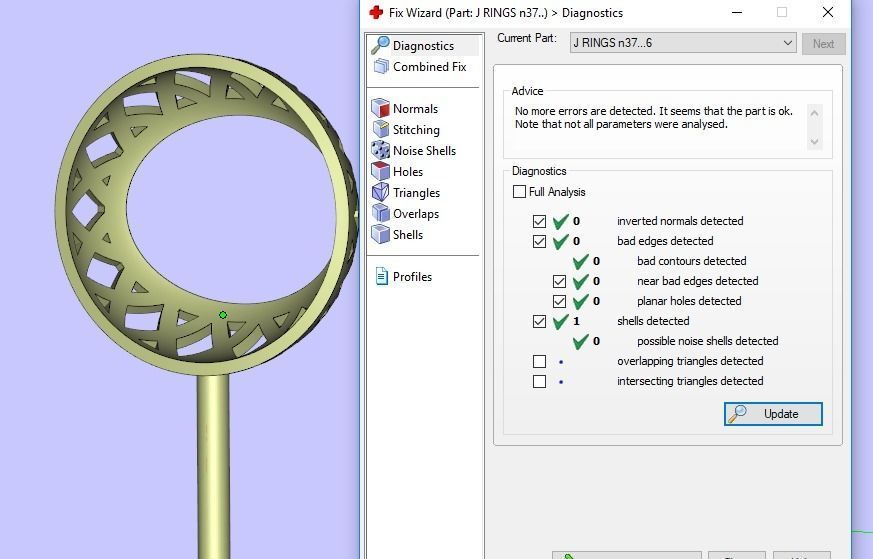Click the Profiles document icon
The height and width of the screenshot is (559, 873).
click(381, 276)
